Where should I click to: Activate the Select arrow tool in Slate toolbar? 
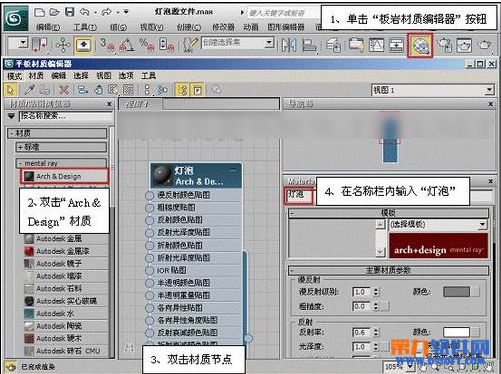[11, 90]
